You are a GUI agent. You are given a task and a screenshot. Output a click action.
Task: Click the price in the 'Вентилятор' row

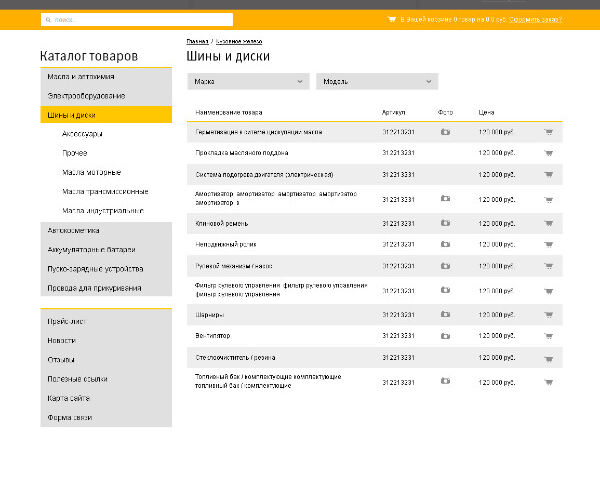497,336
